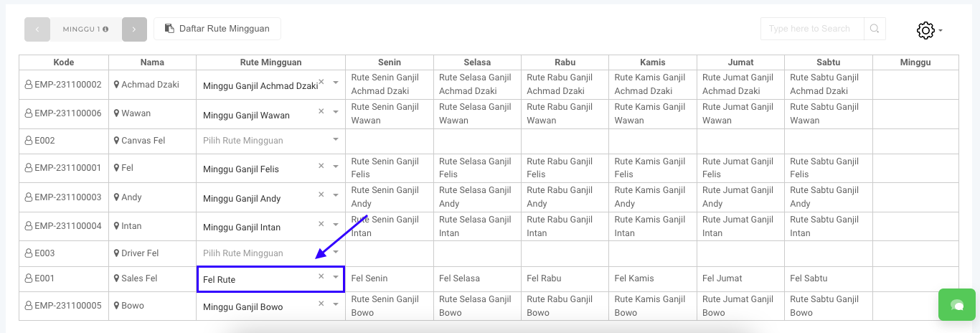Select employee code EMP-231100003
The height and width of the screenshot is (333, 980).
(x=67, y=197)
